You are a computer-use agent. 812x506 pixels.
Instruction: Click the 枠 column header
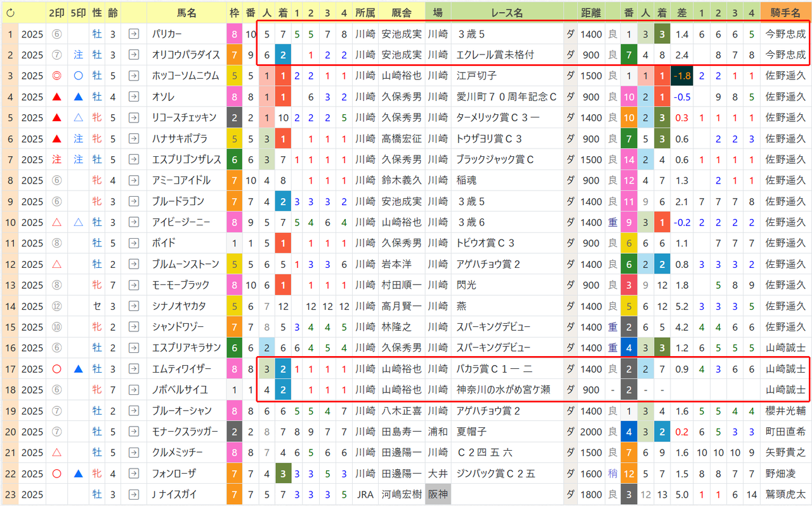point(235,12)
